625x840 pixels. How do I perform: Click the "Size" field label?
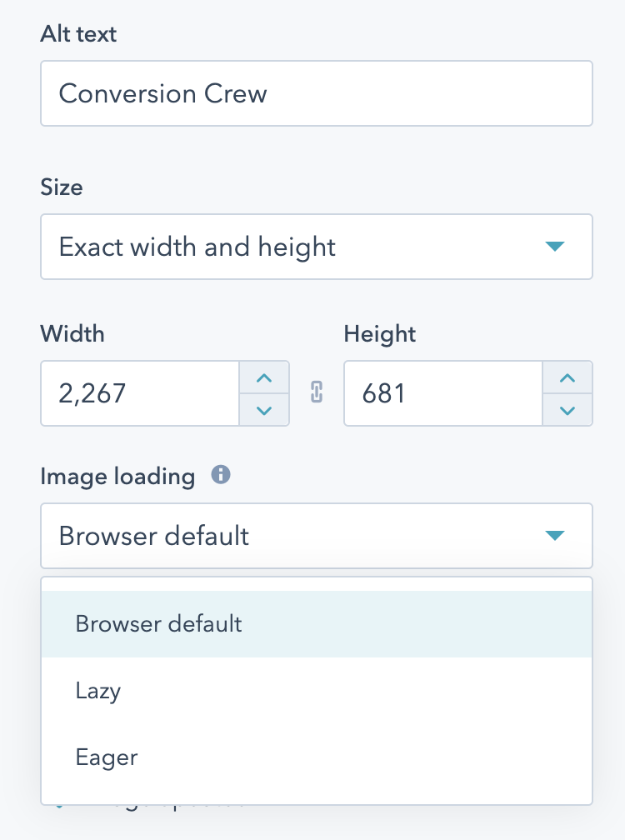62,187
